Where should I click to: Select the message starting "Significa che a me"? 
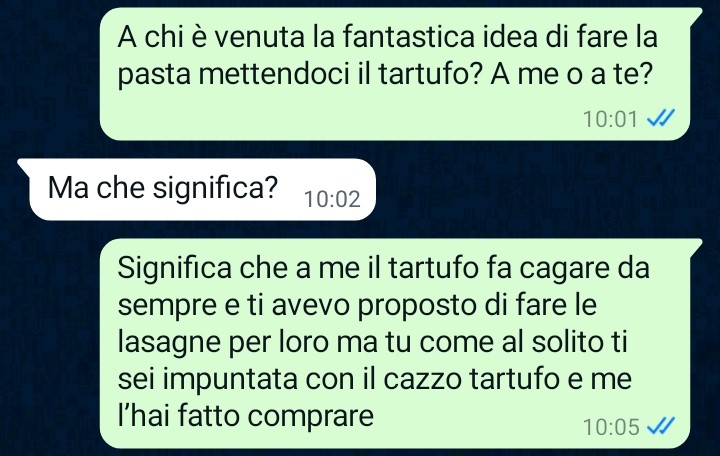[x=394, y=343]
